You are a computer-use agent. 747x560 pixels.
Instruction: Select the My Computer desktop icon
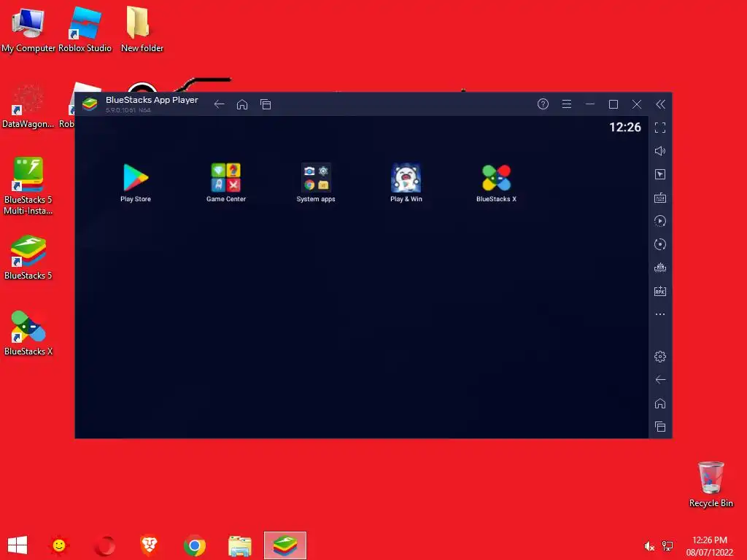[x=28, y=30]
